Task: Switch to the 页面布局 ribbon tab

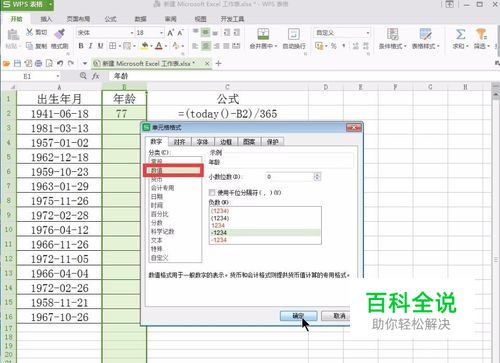Action: (78, 19)
